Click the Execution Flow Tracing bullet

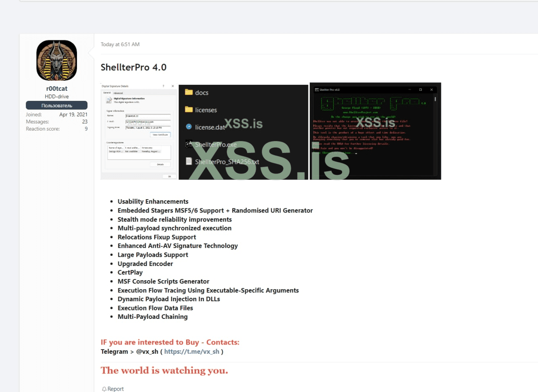coord(208,290)
